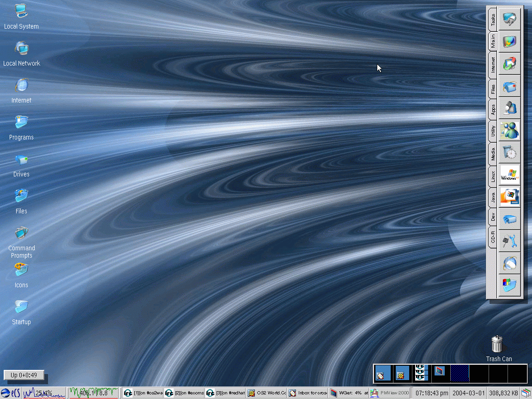Open the clock scheduler icon in panel
The width and height of the screenshot is (532, 399).
pyautogui.click(x=510, y=152)
